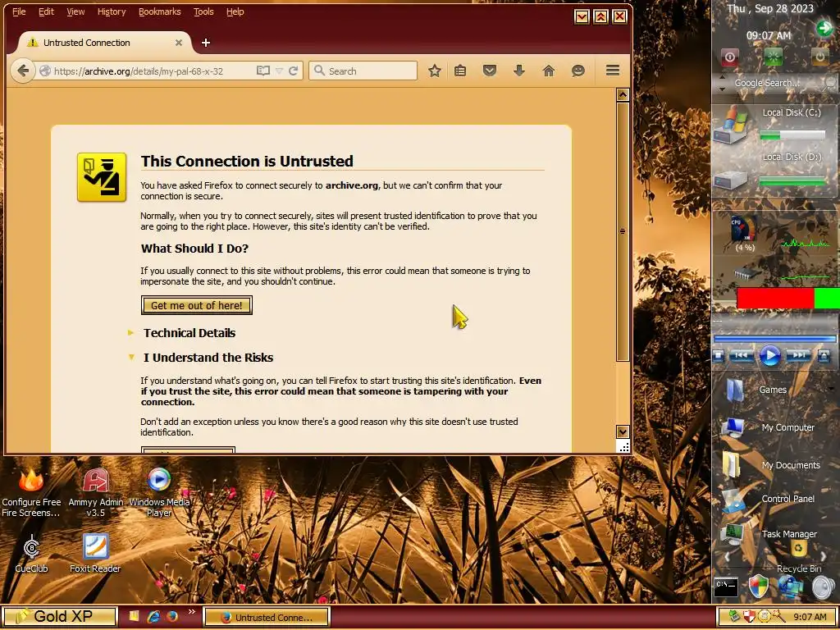Screen dimensions: 840x630
Task: Select the Untrusted Connection tab
Action: (104, 43)
